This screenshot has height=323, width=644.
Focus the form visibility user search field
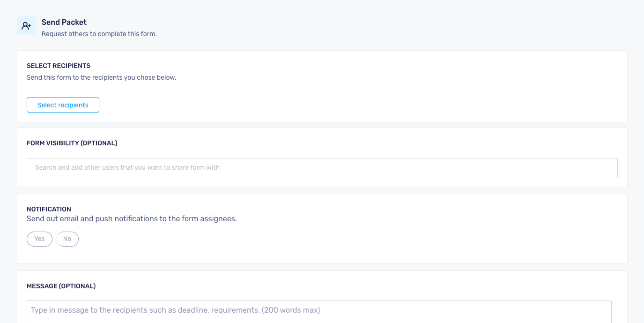point(322,167)
